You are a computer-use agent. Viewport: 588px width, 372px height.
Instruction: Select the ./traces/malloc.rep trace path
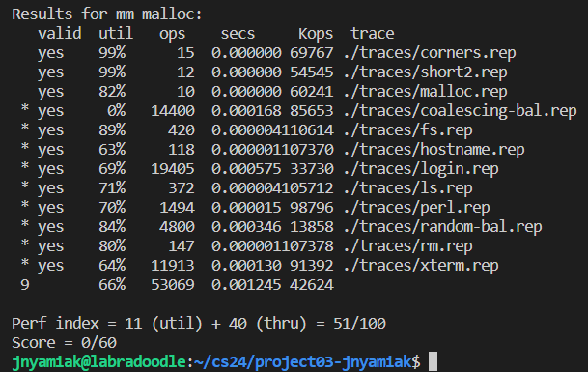point(425,92)
